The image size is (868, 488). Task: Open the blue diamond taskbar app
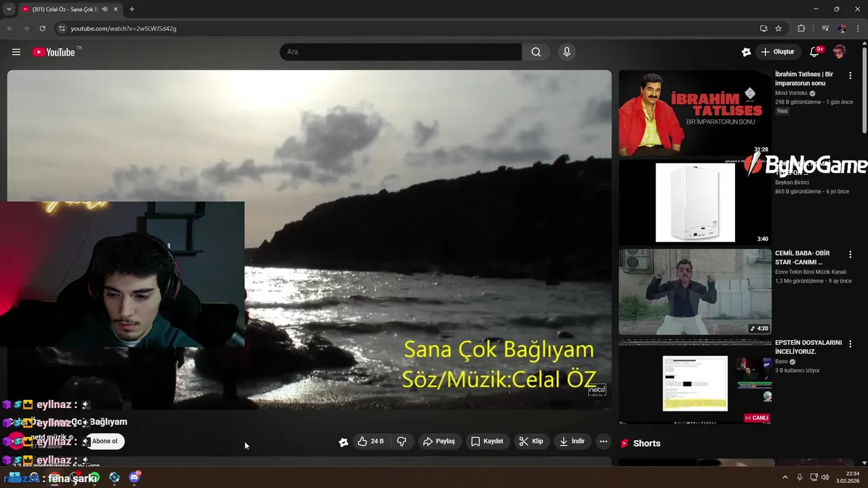coord(115,477)
